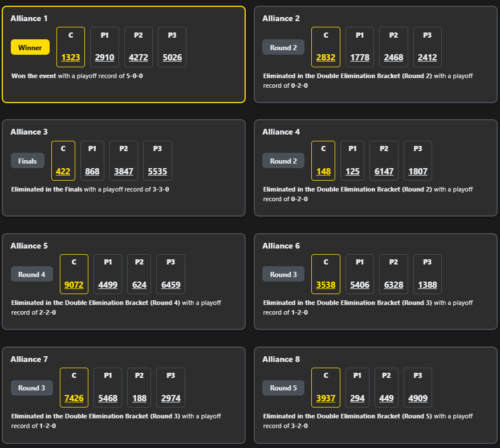Viewport: 500px width, 448px height.
Task: Open team 294 link
Action: coord(357,398)
